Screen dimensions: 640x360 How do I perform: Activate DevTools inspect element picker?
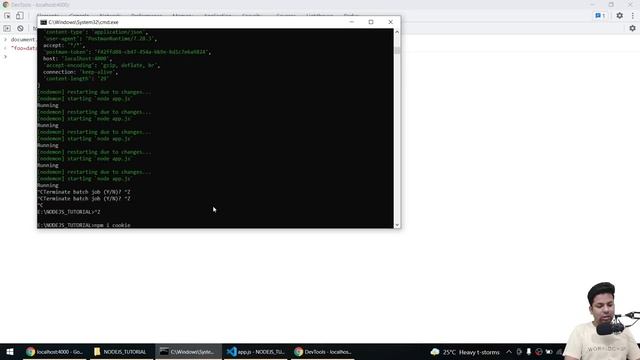[x=7, y=16]
